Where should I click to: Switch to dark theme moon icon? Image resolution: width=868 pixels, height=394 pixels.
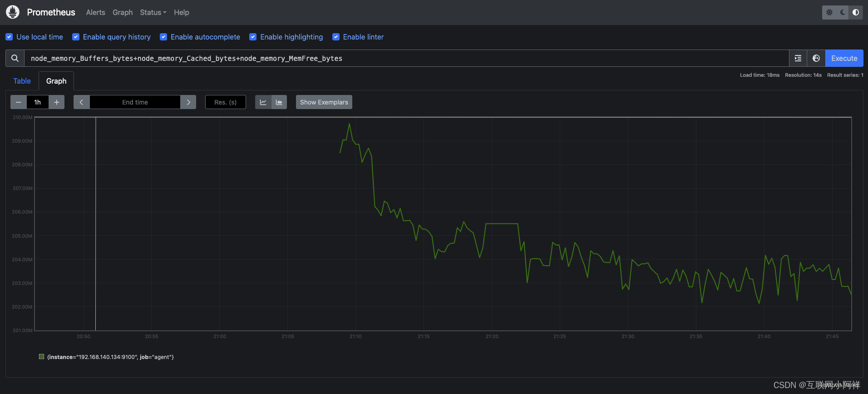click(x=843, y=12)
